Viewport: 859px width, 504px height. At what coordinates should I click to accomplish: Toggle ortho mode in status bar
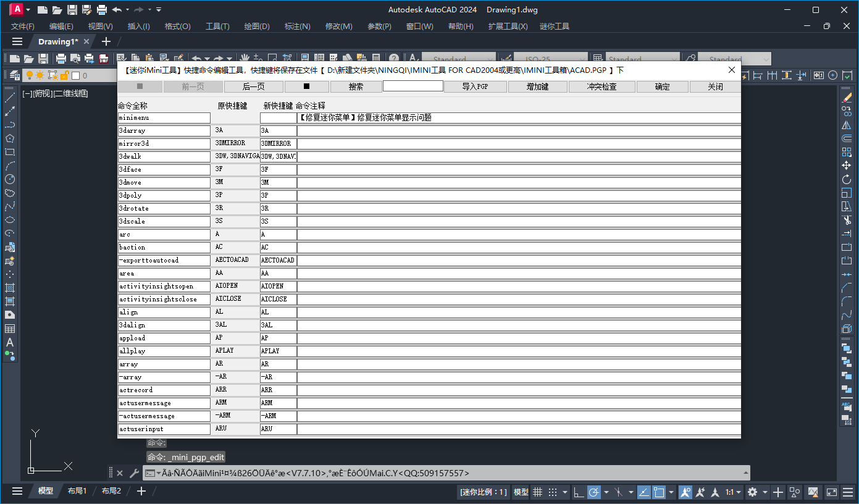pyautogui.click(x=579, y=492)
